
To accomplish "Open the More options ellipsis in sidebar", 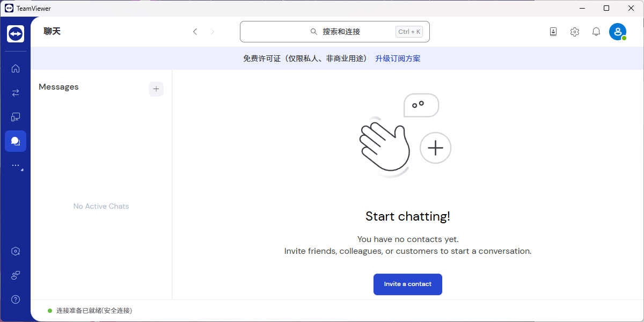I will tap(16, 165).
